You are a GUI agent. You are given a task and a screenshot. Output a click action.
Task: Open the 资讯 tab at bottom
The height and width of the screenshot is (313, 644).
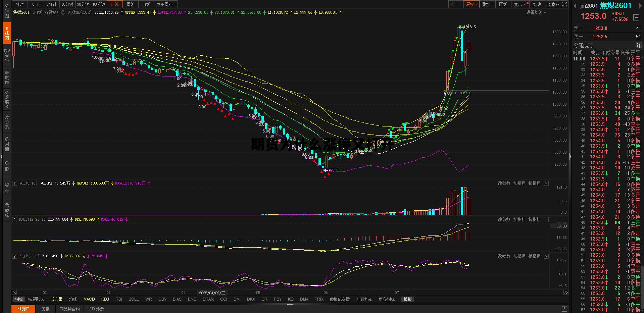coord(45,309)
